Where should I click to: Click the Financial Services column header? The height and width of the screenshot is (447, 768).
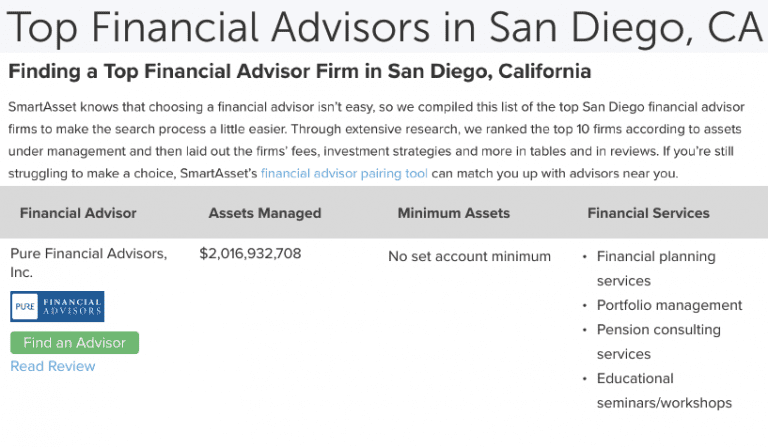(648, 213)
